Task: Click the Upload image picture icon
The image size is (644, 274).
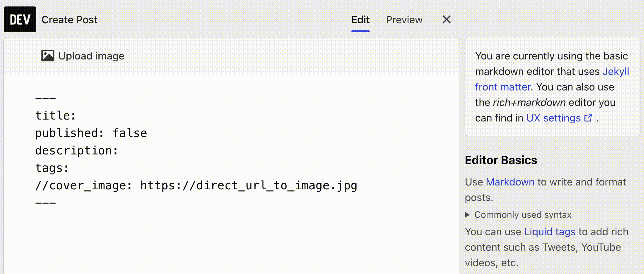Action: click(48, 55)
